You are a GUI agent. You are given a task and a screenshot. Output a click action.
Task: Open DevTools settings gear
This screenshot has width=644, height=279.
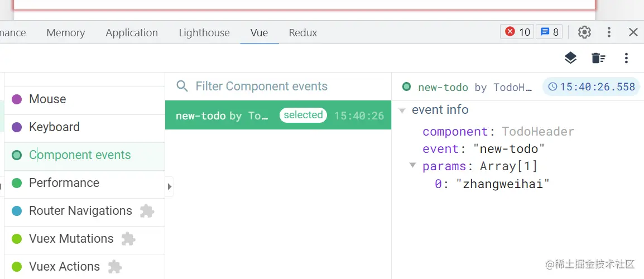click(x=584, y=32)
